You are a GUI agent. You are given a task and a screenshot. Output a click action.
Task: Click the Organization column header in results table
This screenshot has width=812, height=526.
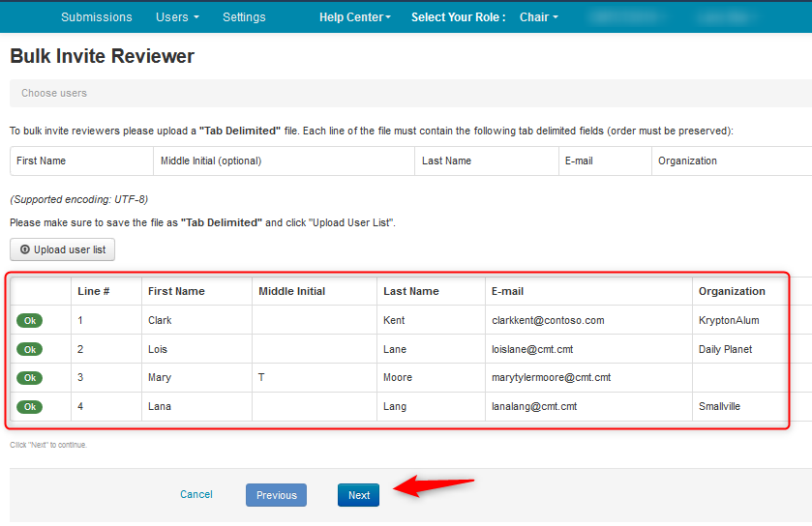732,291
